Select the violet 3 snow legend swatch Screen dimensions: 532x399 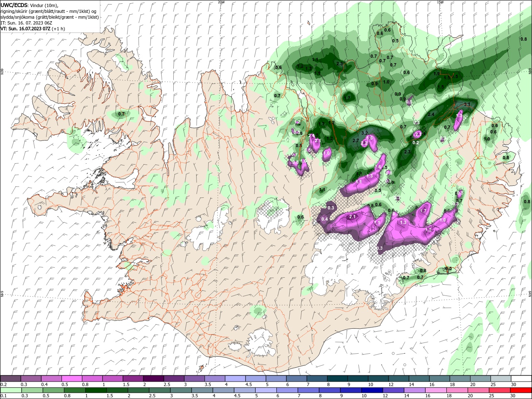(194, 379)
